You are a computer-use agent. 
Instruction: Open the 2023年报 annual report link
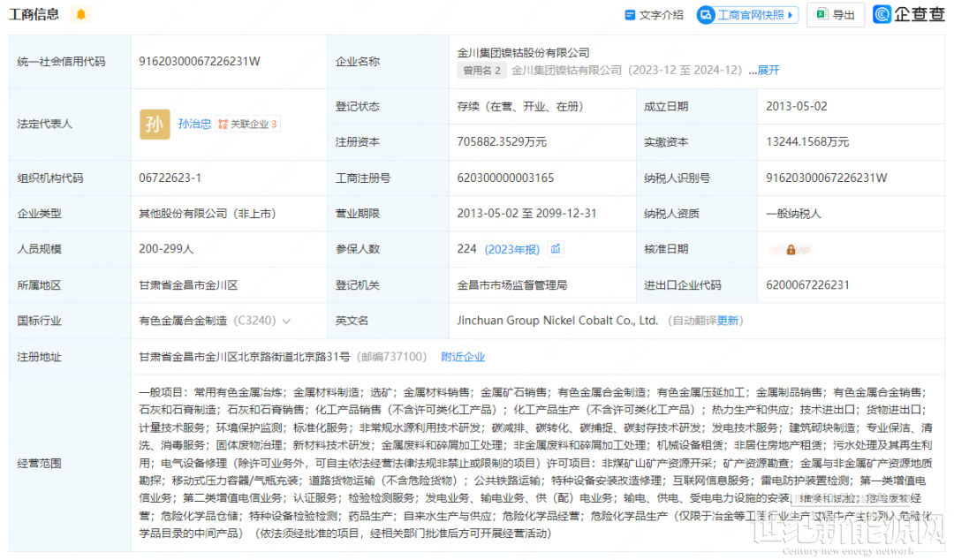[x=512, y=250]
